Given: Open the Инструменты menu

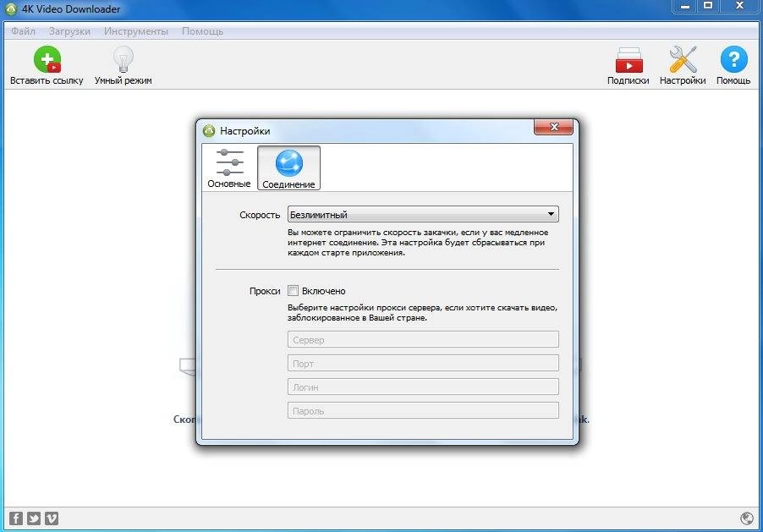Looking at the screenshot, I should pyautogui.click(x=135, y=31).
